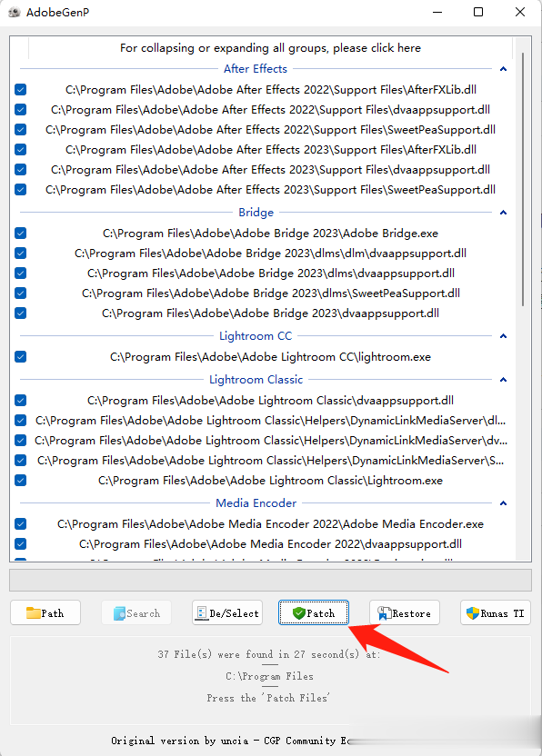Select the Lightroom CC group header label

(256, 336)
